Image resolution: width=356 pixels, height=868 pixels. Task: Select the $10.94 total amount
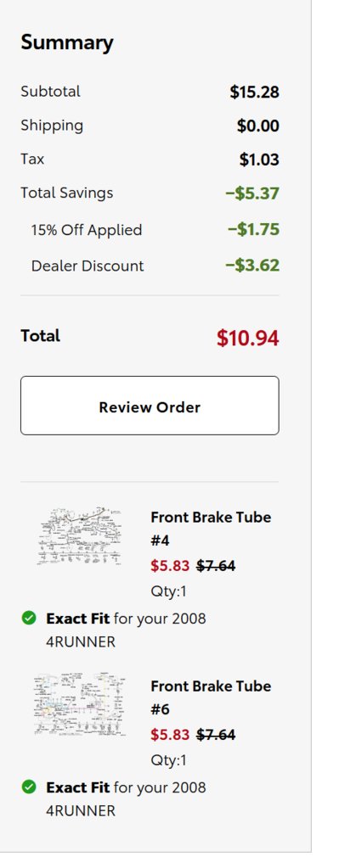pyautogui.click(x=248, y=338)
